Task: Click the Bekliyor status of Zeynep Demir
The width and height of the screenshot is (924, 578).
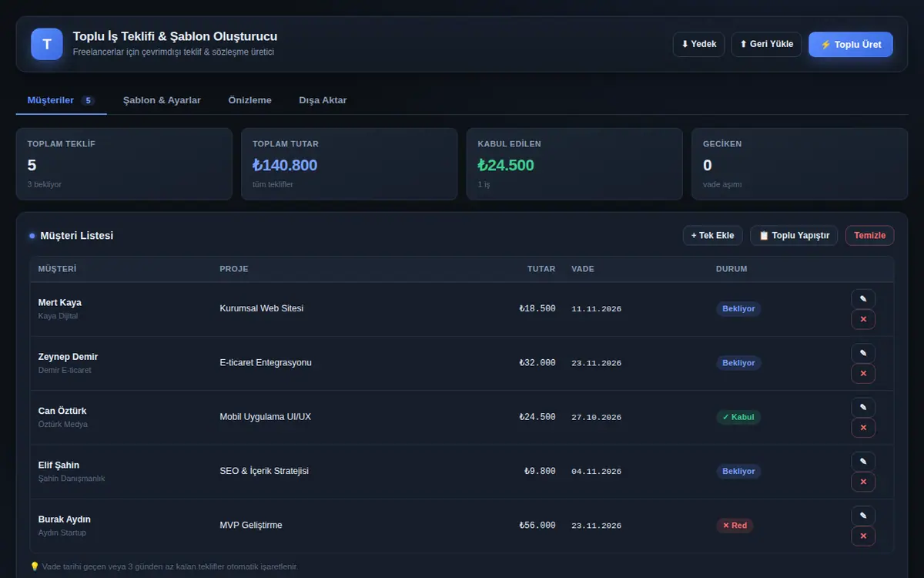Action: tap(738, 363)
